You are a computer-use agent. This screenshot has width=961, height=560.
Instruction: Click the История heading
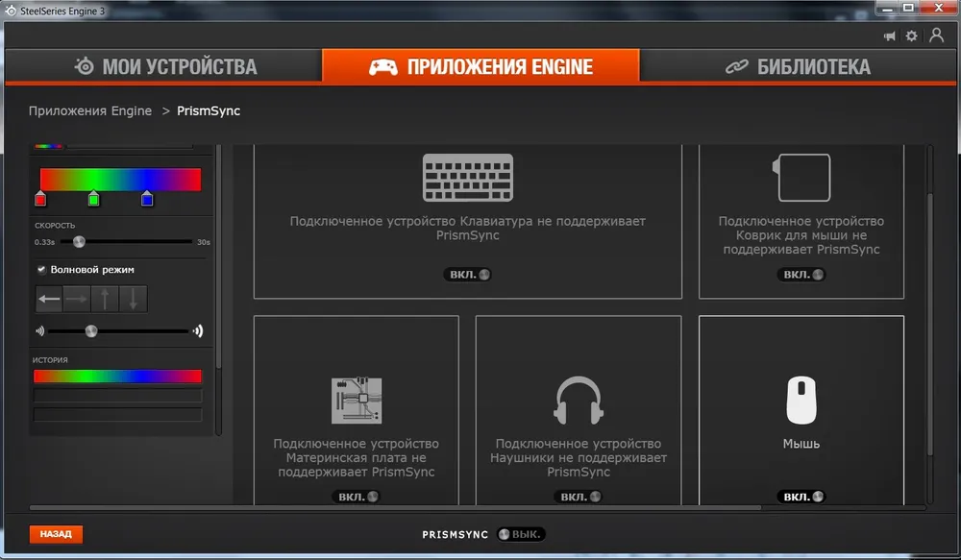(x=50, y=360)
